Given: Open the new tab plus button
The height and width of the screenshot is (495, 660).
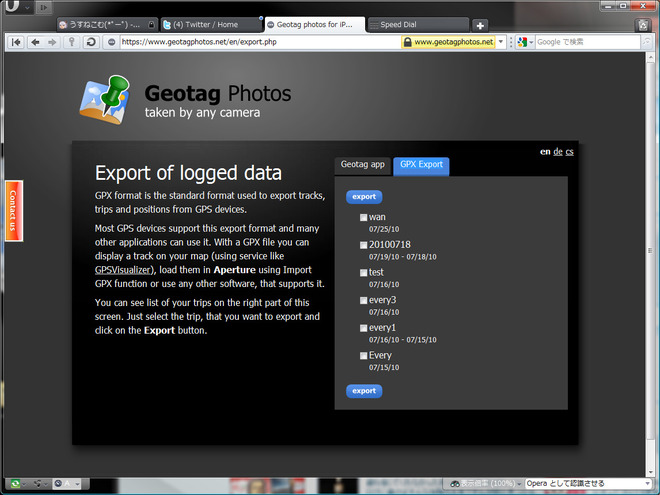Looking at the screenshot, I should coord(480,25).
